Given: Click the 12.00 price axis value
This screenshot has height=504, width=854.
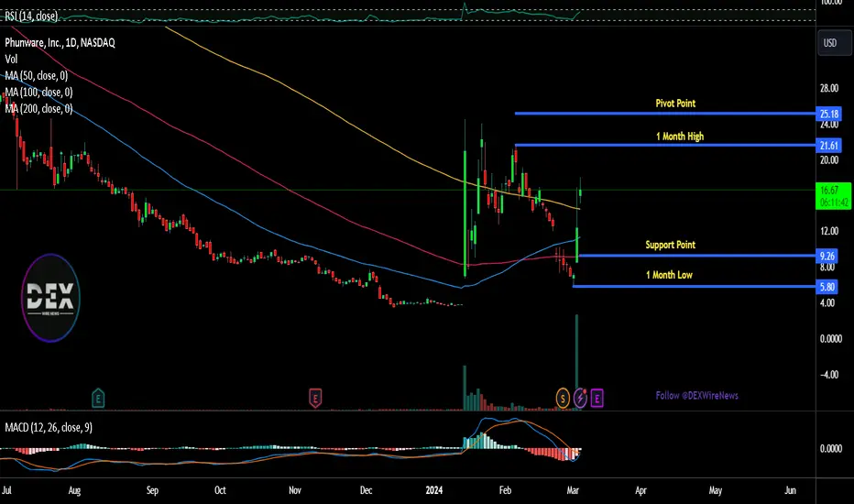Looking at the screenshot, I should (829, 231).
